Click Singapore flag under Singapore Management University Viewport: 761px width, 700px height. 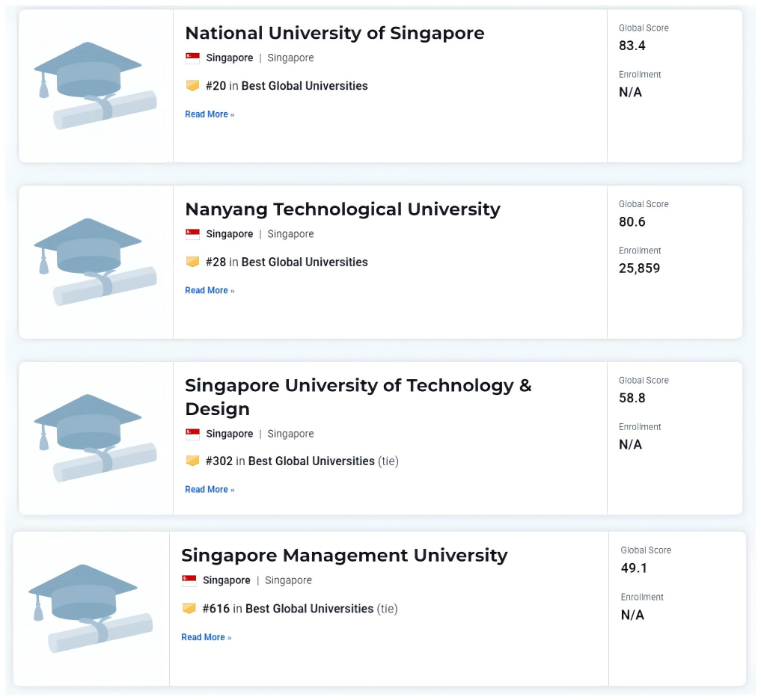pos(189,580)
